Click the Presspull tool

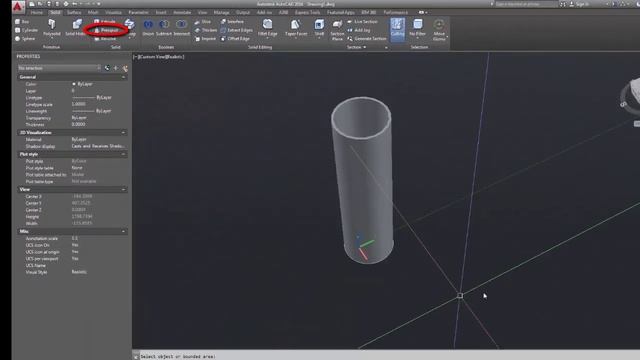(107, 30)
